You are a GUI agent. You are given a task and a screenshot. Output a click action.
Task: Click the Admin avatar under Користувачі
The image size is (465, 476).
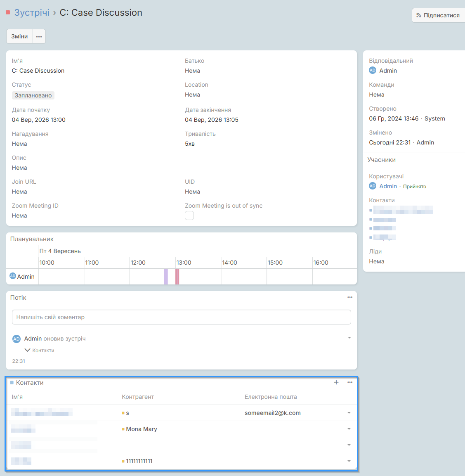373,186
